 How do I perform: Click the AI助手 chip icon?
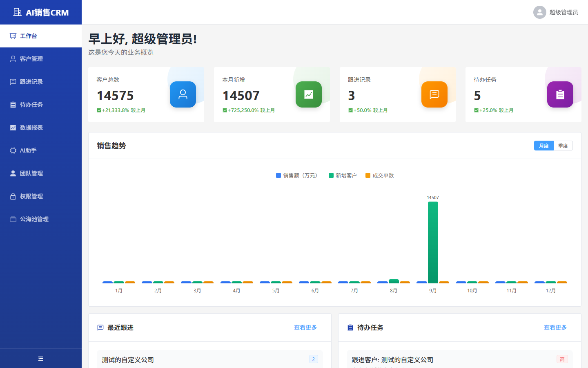tap(13, 150)
